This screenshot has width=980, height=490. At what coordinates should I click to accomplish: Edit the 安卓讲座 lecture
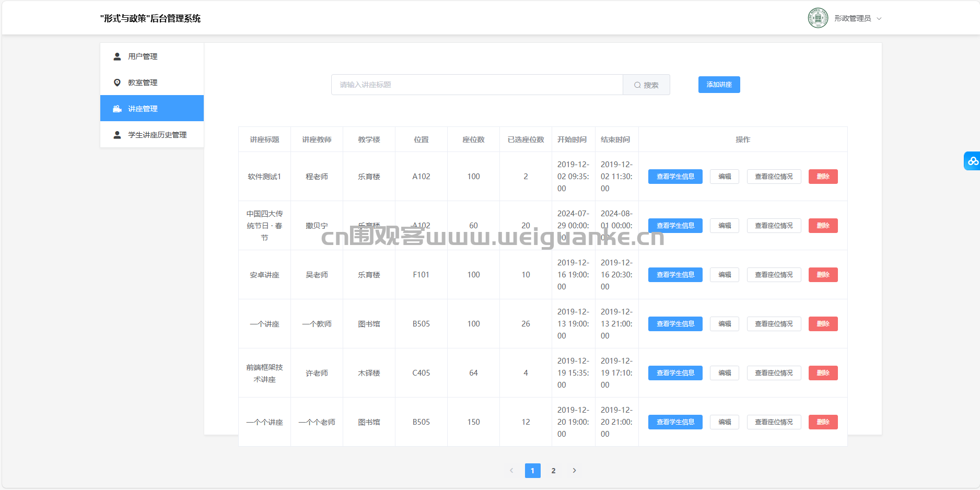coord(725,275)
